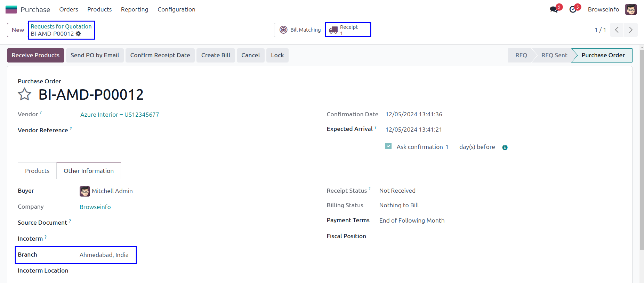The height and width of the screenshot is (283, 644).
Task: Click the Vendor Reference help question mark
Action: coord(71,128)
